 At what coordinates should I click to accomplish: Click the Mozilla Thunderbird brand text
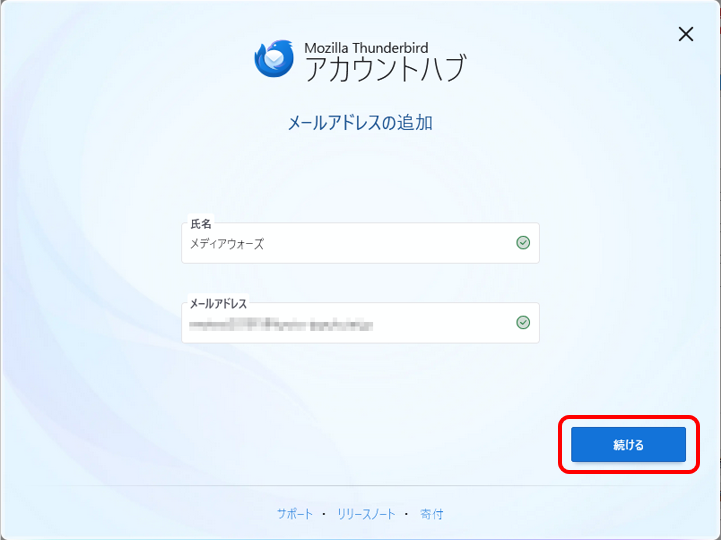(366, 47)
